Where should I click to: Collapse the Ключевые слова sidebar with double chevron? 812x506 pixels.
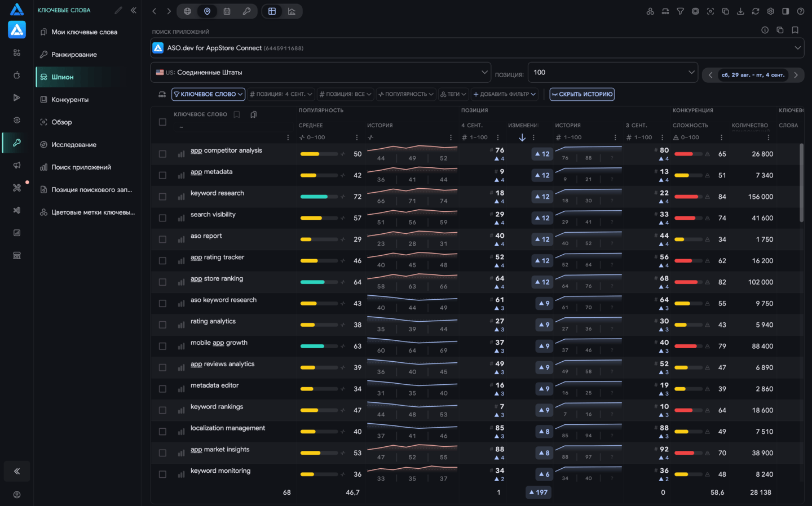click(134, 10)
